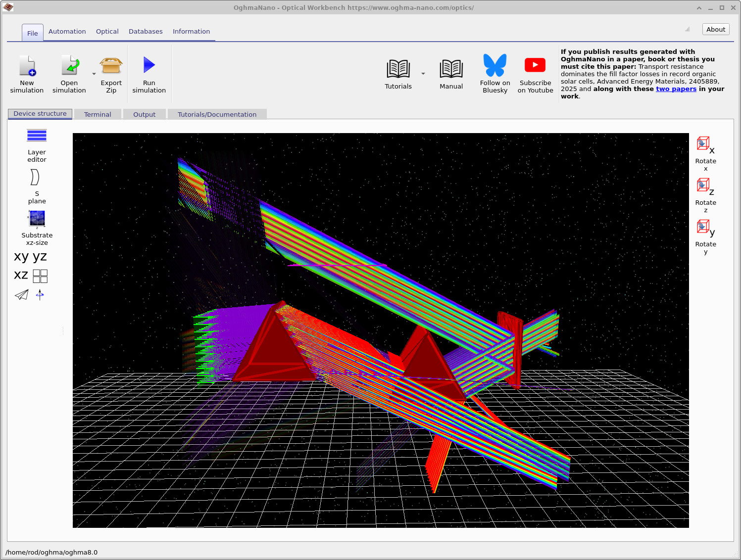This screenshot has height=560, width=741.
Task: Switch to the xy view
Action: [20, 256]
